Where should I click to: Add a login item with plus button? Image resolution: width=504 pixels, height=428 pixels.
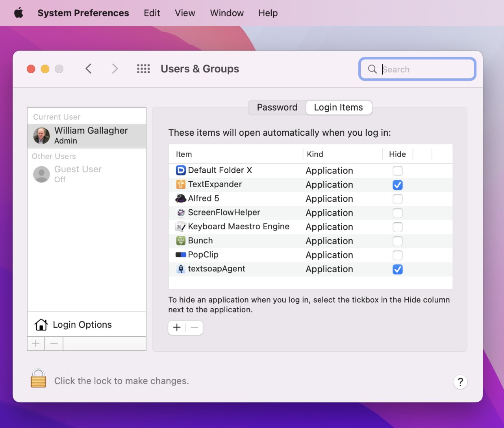[x=177, y=328]
